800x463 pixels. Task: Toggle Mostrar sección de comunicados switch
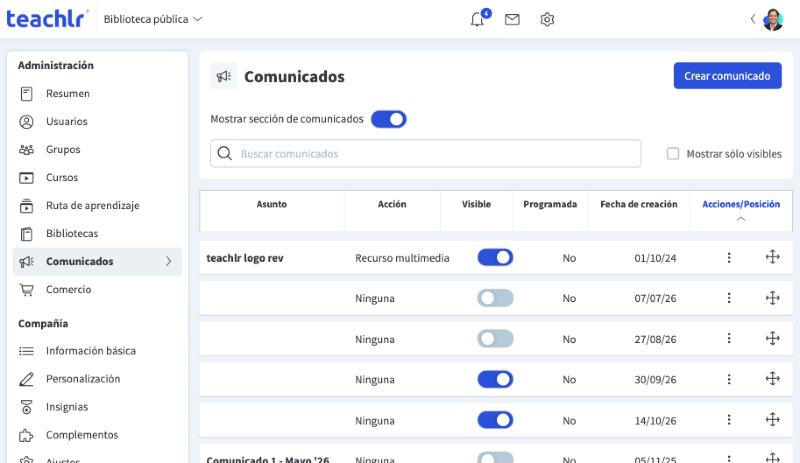(x=389, y=119)
